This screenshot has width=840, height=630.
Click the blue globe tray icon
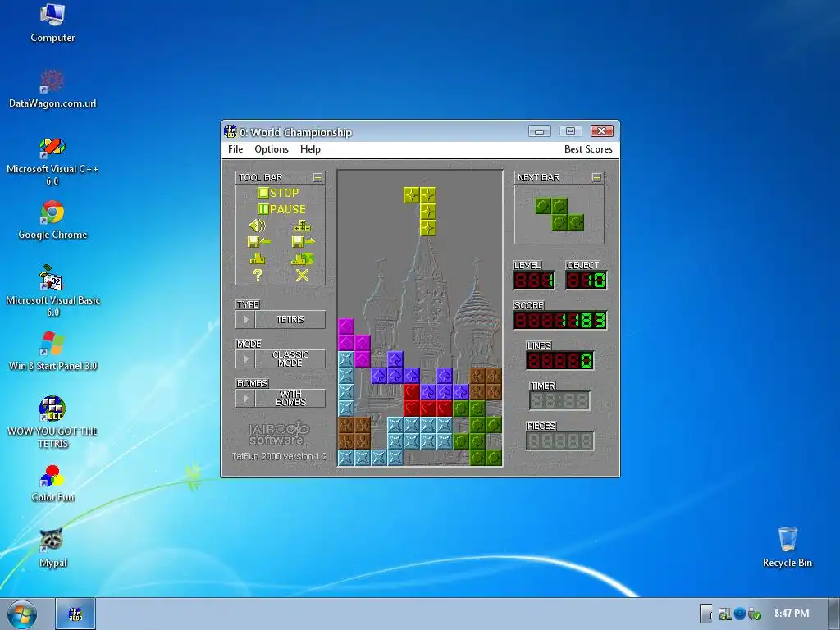tap(740, 614)
